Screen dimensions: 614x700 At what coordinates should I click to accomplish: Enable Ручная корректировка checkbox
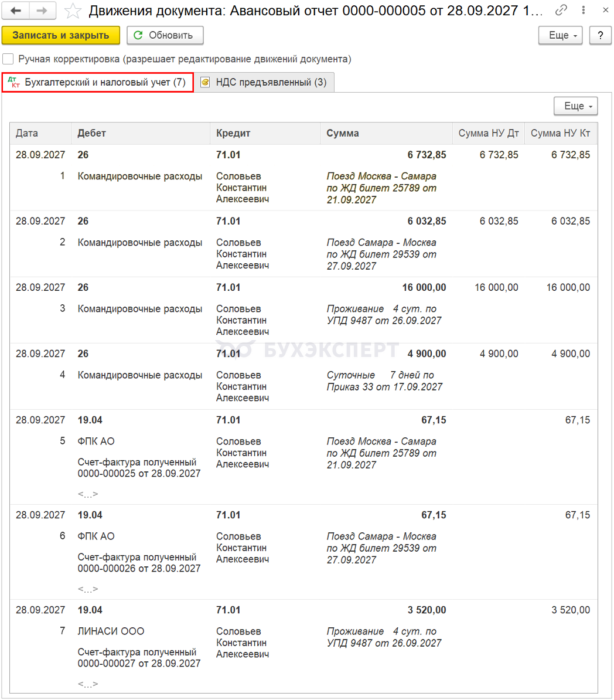click(8, 59)
